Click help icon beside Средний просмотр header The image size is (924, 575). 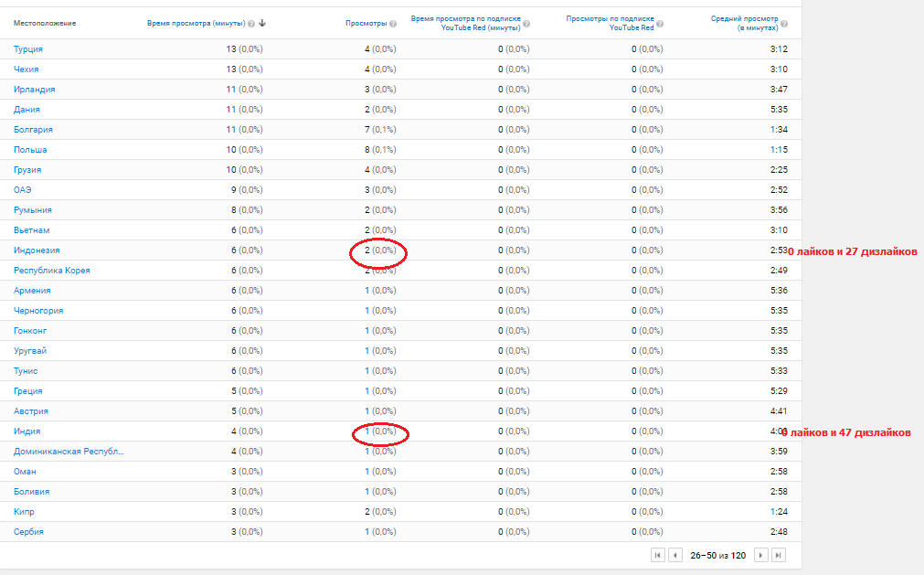(x=784, y=23)
